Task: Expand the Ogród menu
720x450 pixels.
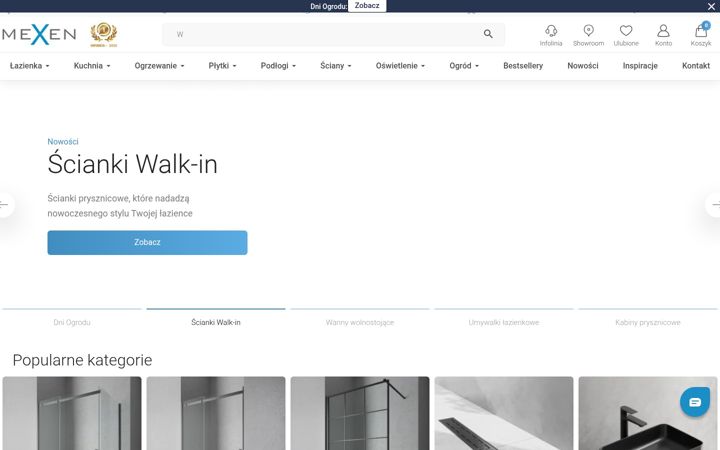Action: pos(464,66)
